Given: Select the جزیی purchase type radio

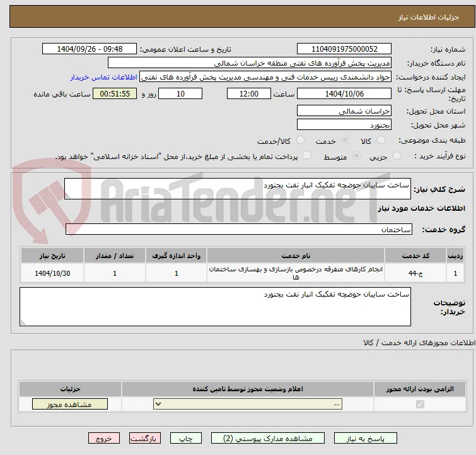Looking at the screenshot, I should pyautogui.click(x=397, y=156).
